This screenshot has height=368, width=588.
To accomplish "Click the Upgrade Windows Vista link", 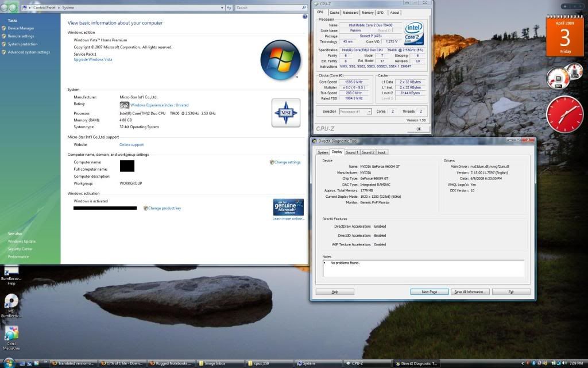I will pos(93,59).
